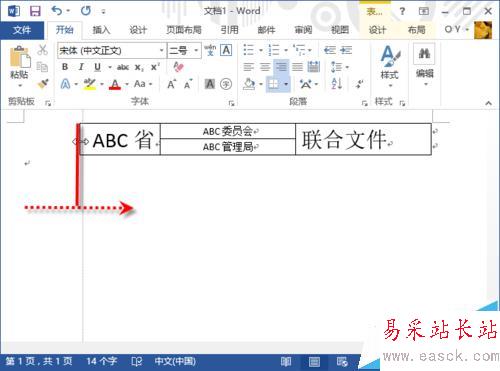Apply superscript formatting

[x=155, y=67]
